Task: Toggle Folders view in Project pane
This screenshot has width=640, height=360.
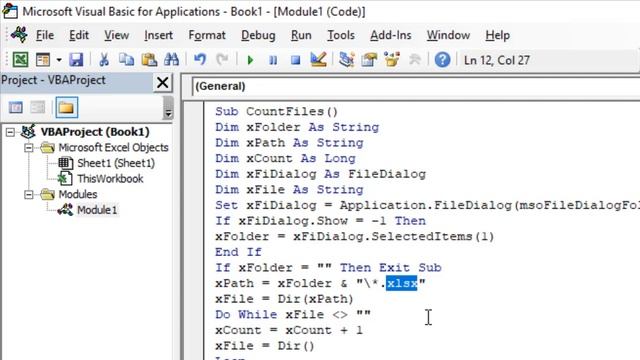Action: tap(67, 107)
